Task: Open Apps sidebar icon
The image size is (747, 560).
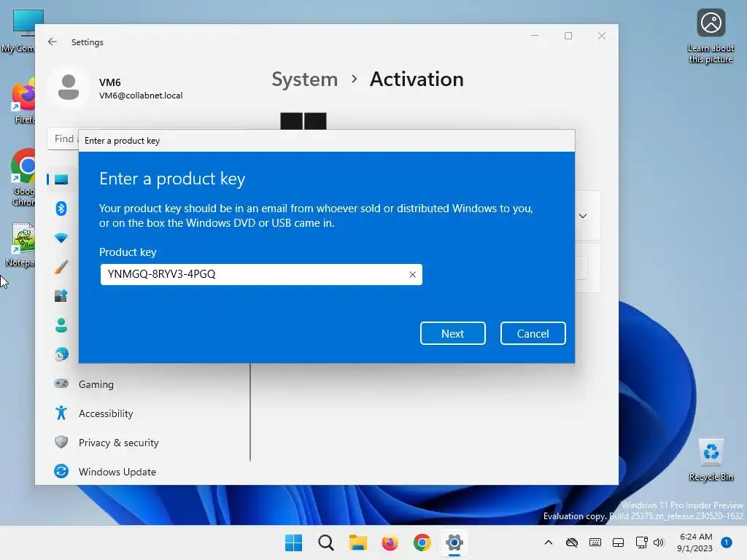Action: point(61,296)
